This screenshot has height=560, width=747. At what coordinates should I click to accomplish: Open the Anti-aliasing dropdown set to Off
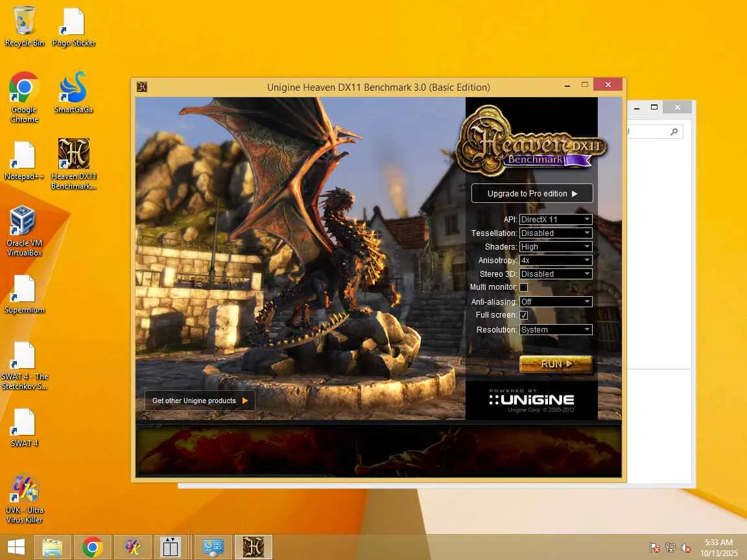556,301
